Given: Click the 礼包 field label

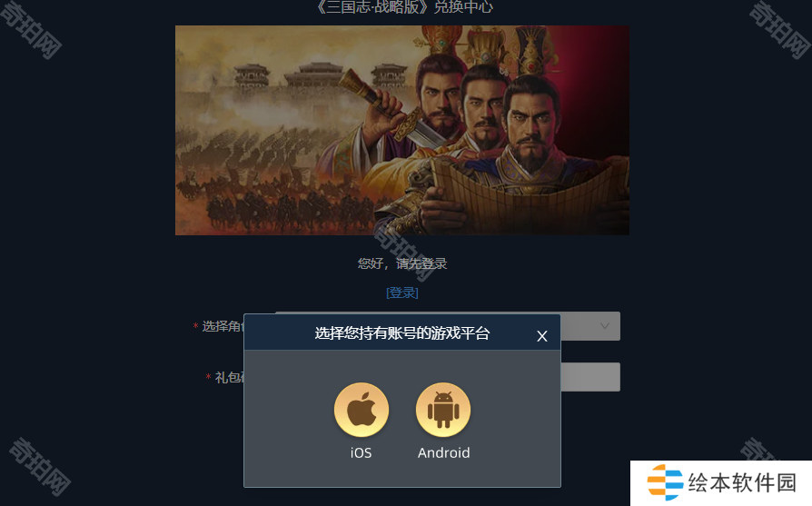Looking at the screenshot, I should click(x=230, y=377).
